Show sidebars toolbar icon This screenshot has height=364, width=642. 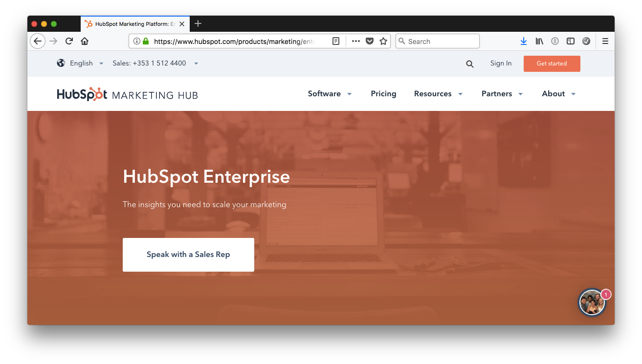coord(571,41)
